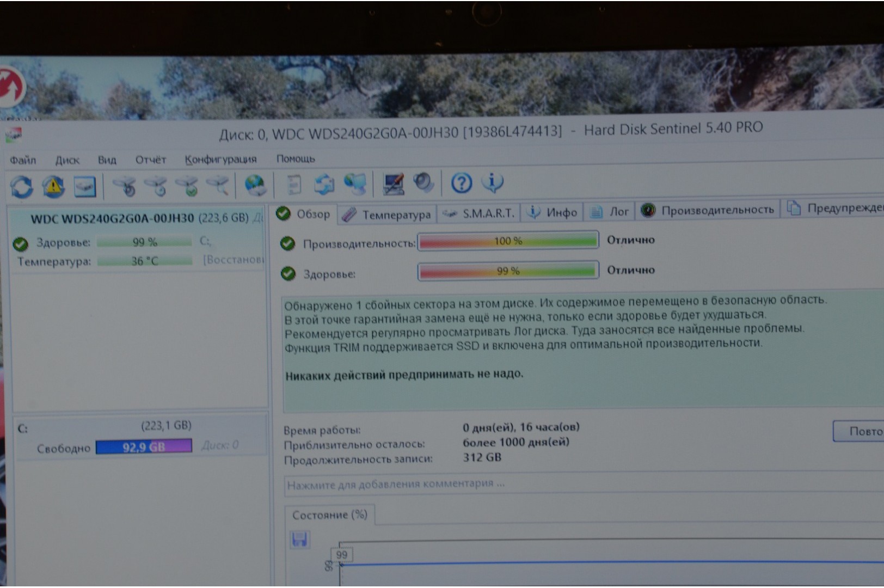Click the 312 GB write duration value
This screenshot has width=884, height=588.
[x=482, y=457]
